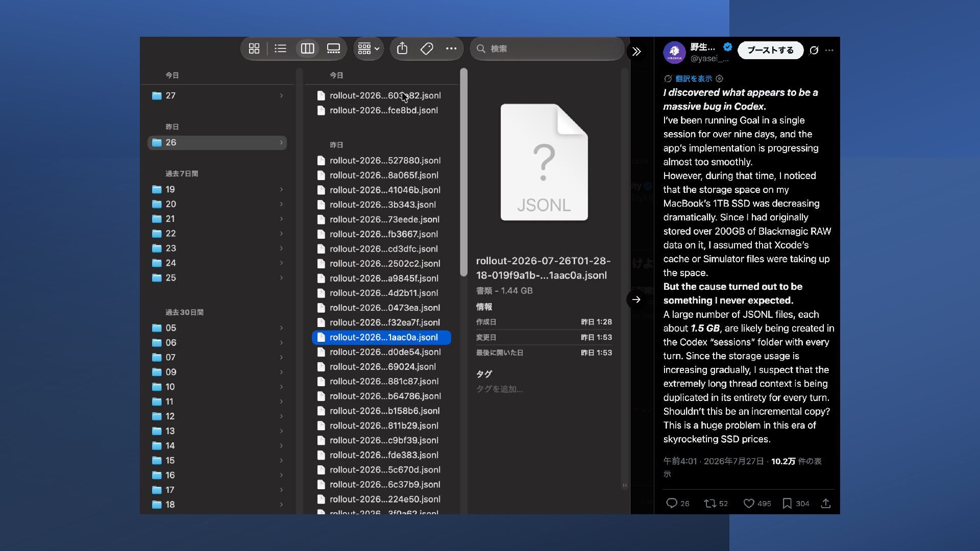Click the Share icon in Finder toolbar
Viewport: 980px width, 551px height.
pos(402,48)
